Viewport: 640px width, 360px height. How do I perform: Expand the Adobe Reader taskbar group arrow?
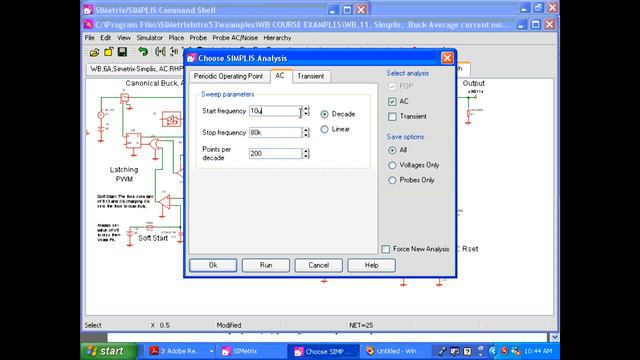[211, 351]
